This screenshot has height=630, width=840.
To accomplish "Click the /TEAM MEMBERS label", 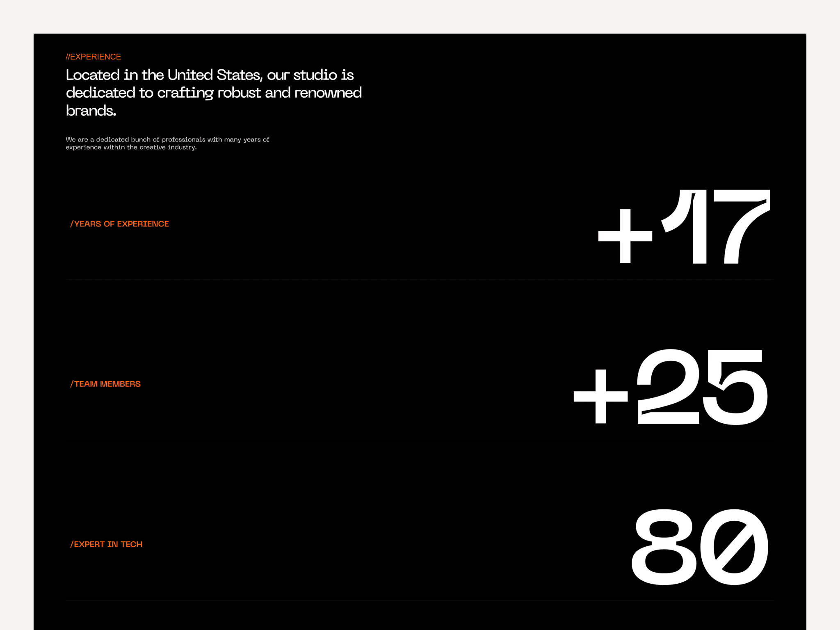I will click(x=105, y=384).
